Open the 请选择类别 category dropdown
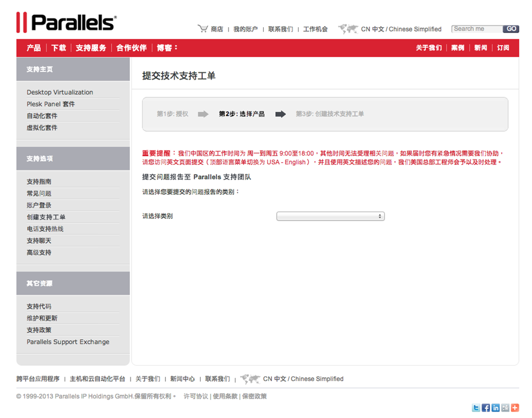The image size is (532, 418). [331, 216]
